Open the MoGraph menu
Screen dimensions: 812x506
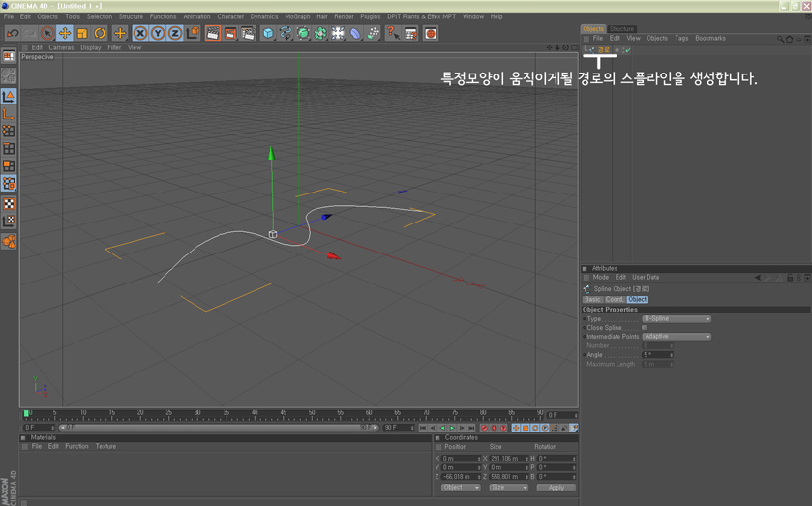(297, 16)
